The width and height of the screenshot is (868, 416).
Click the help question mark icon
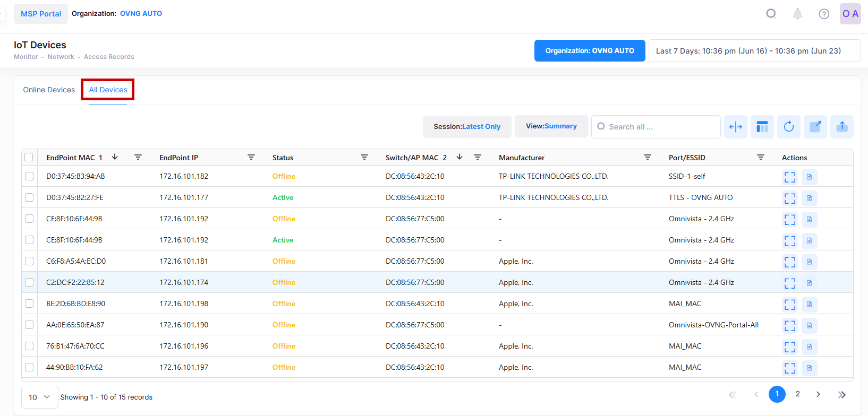click(823, 14)
